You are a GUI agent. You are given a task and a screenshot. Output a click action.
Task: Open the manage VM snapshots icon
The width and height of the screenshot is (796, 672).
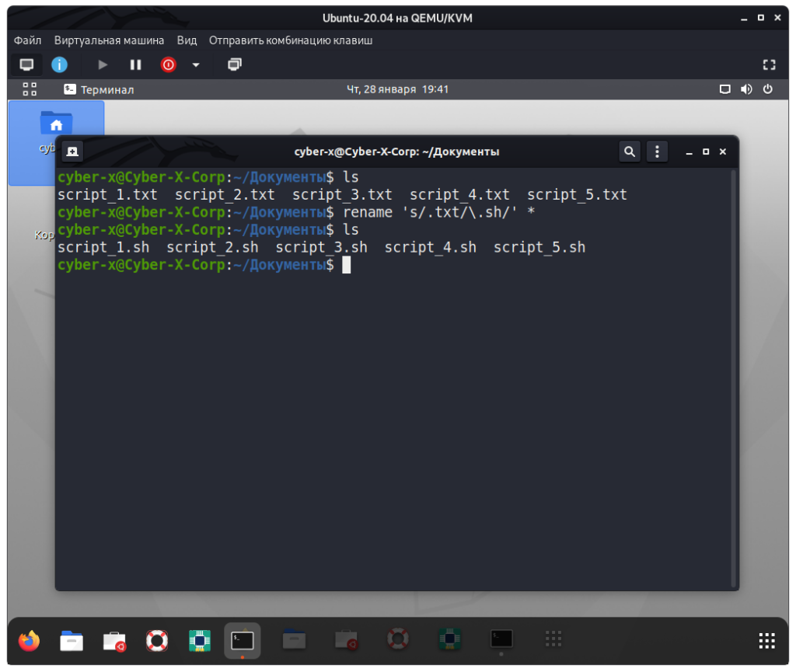[235, 64]
